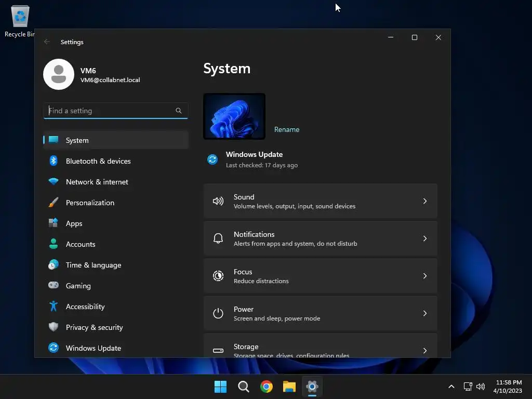Screen dimensions: 532x399
Task: Click the device wallpaper thumbnail
Action: [x=234, y=116]
